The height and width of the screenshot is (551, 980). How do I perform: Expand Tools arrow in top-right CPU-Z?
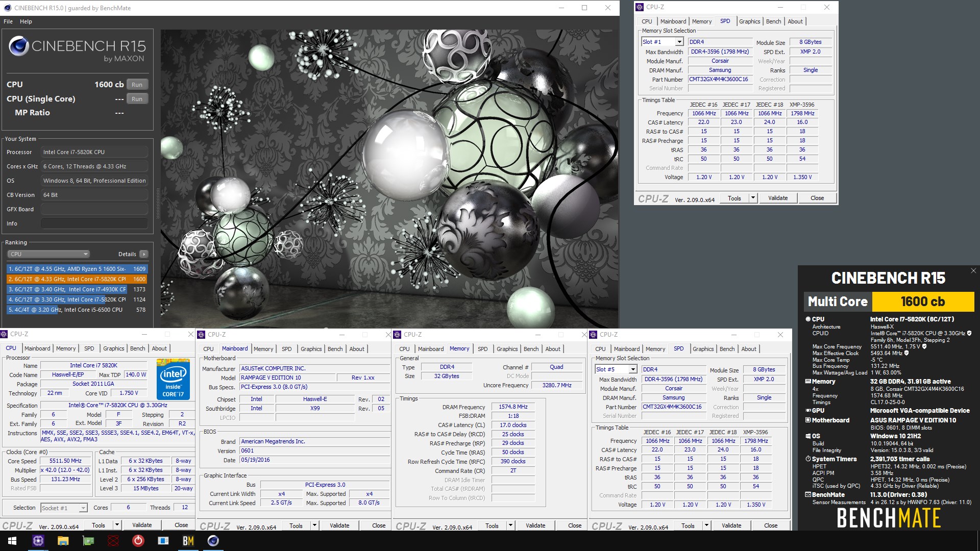tap(752, 198)
